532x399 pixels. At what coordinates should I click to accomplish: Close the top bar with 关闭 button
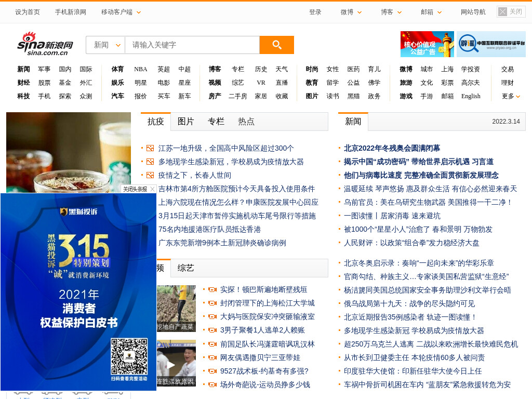(511, 12)
